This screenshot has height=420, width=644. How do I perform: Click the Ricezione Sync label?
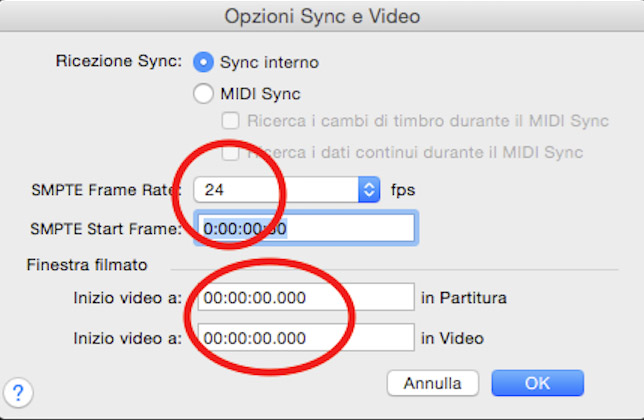119,62
